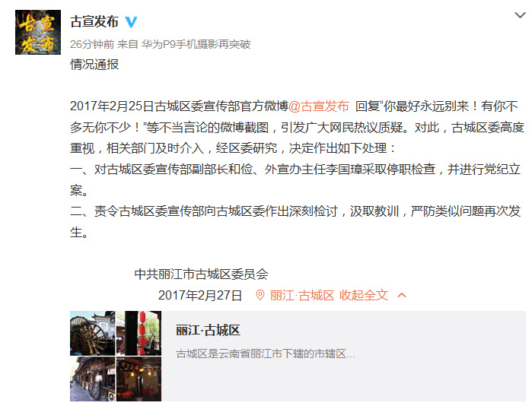Viewport: 532px width, 409px height.
Task: Click the orange @古宣发布 mention
Action: [319, 106]
